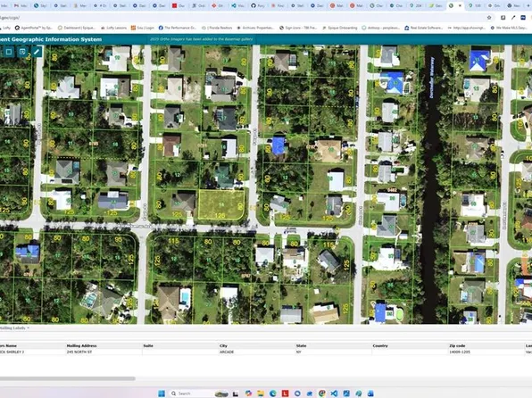Open the GitHub tab in the browser
Viewport: 532px width, 398px height.
pyautogui.click(x=258, y=5)
